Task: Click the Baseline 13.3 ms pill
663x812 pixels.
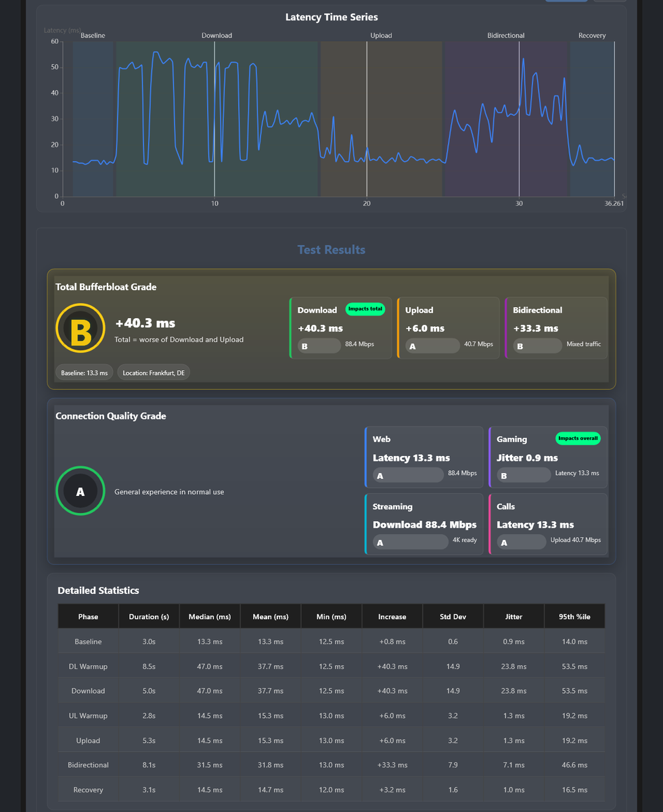Action: pyautogui.click(x=85, y=373)
